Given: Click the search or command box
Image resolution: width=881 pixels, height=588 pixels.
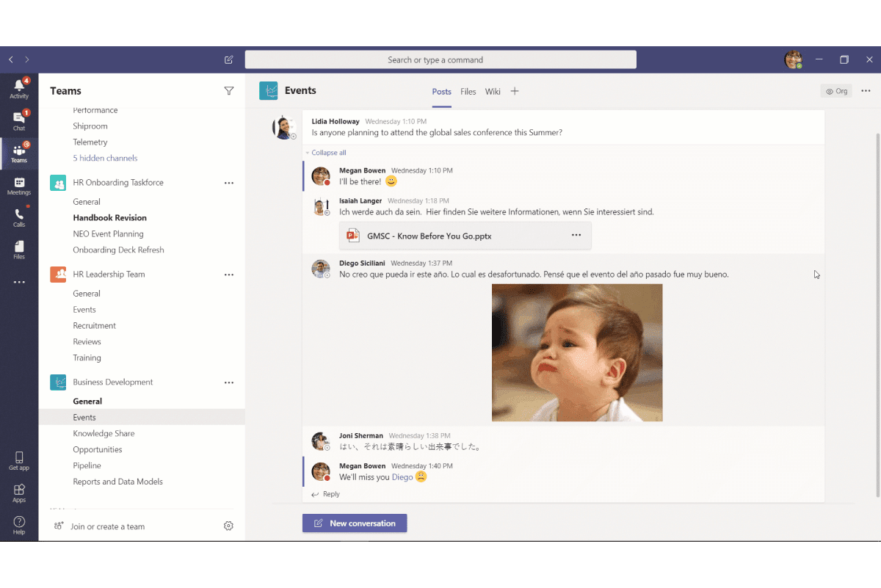Looking at the screenshot, I should pyautogui.click(x=440, y=59).
